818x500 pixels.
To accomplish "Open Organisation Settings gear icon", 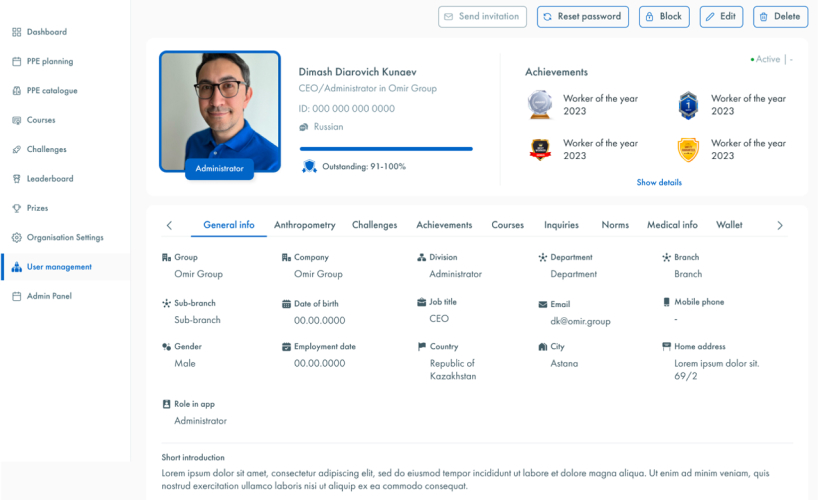I will 16,238.
